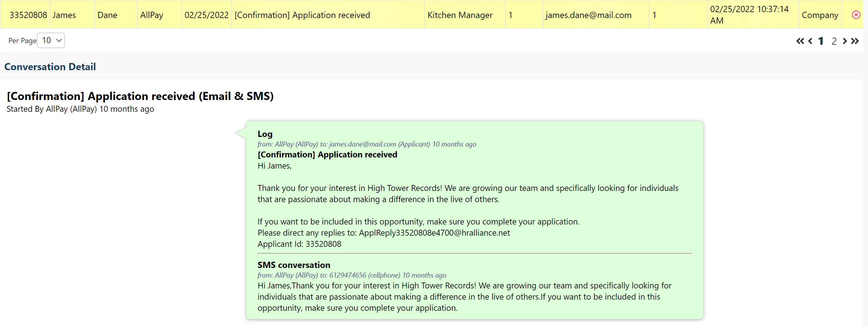
Task: Click SMS from/to line with 6129474656
Action: [352, 275]
